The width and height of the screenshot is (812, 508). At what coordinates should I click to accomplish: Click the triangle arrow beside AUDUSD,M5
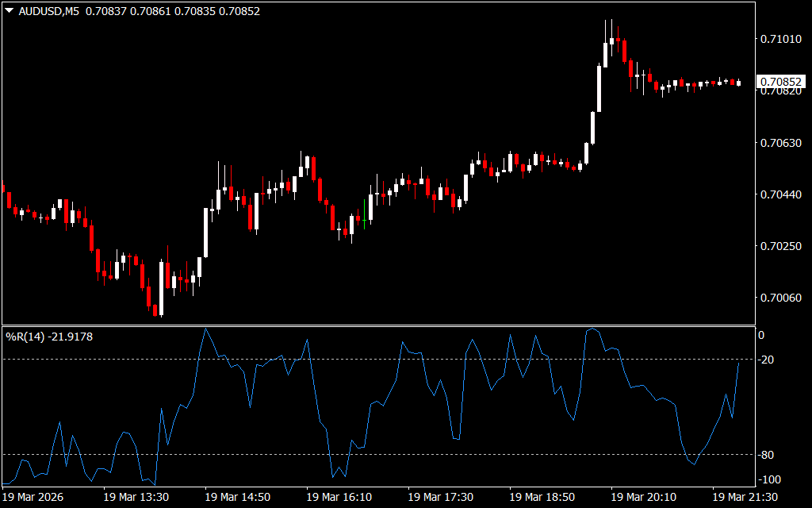pyautogui.click(x=9, y=11)
